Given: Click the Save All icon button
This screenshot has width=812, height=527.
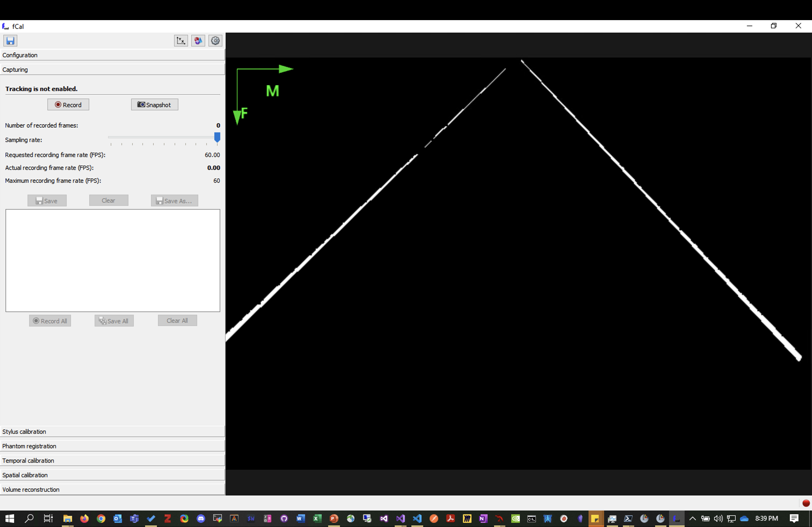Looking at the screenshot, I should pyautogui.click(x=114, y=320).
